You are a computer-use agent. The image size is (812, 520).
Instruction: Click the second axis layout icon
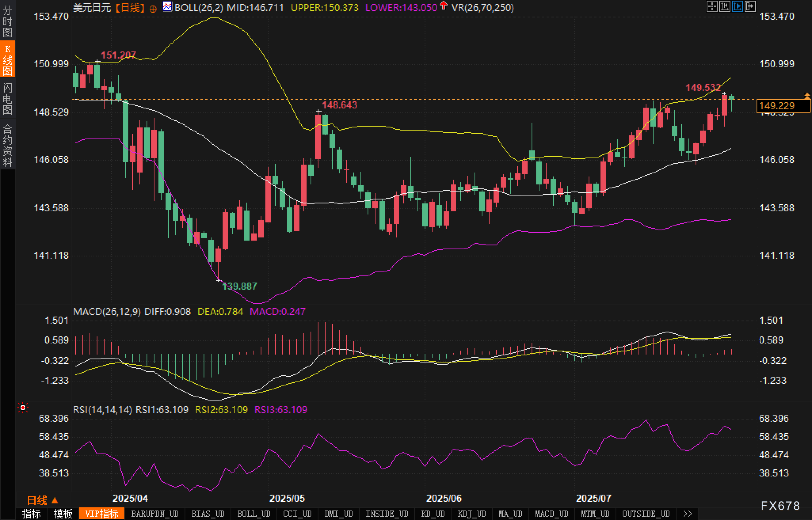(724, 6)
